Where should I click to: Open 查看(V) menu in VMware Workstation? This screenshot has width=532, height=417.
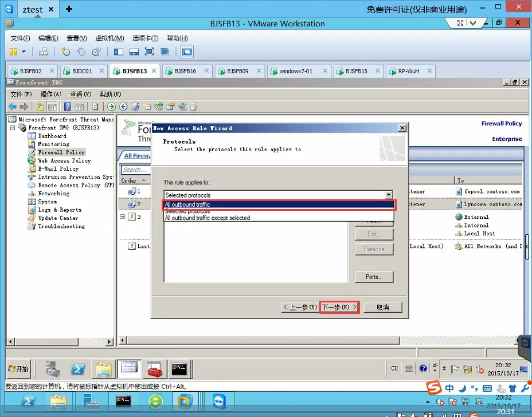[x=77, y=38]
